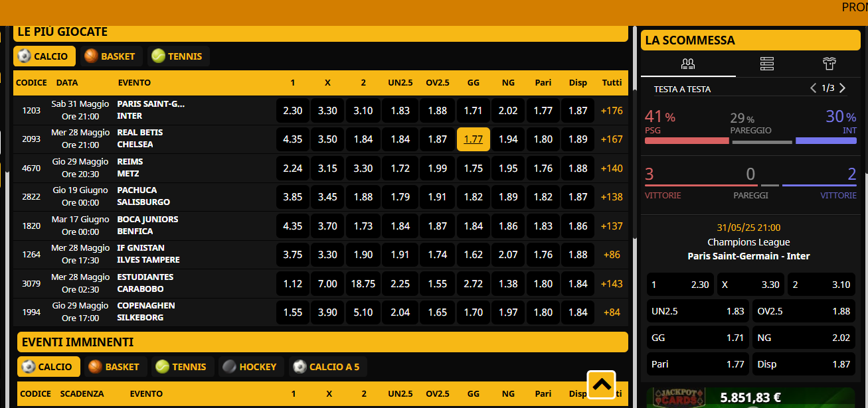Click NG 2.02 in La Scommessa panel
This screenshot has height=408, width=868.
click(x=804, y=338)
